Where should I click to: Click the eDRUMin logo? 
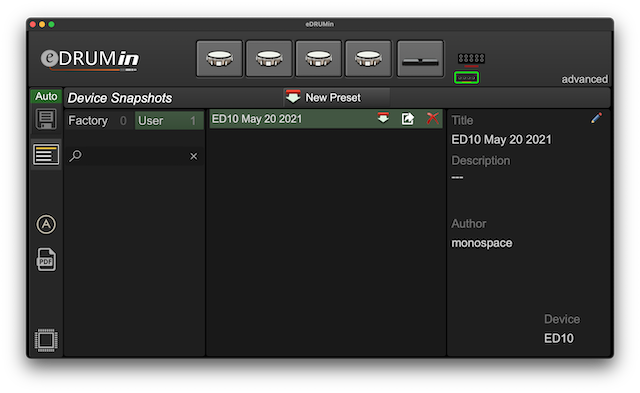point(90,60)
